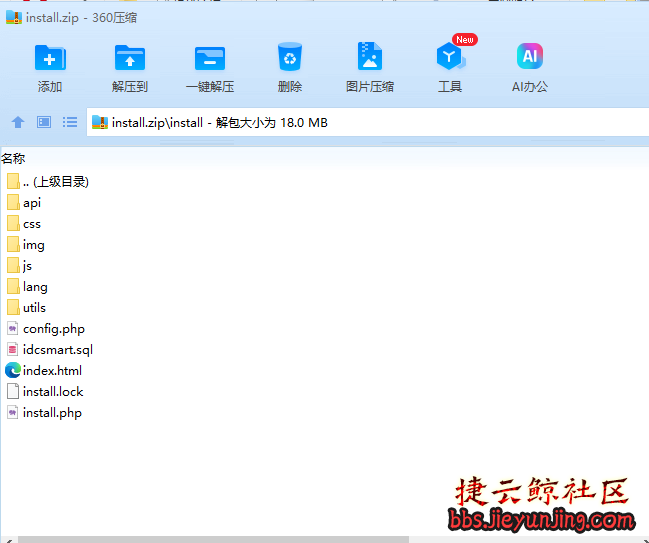Select the "img" folder name
The height and width of the screenshot is (543, 649).
[34, 245]
